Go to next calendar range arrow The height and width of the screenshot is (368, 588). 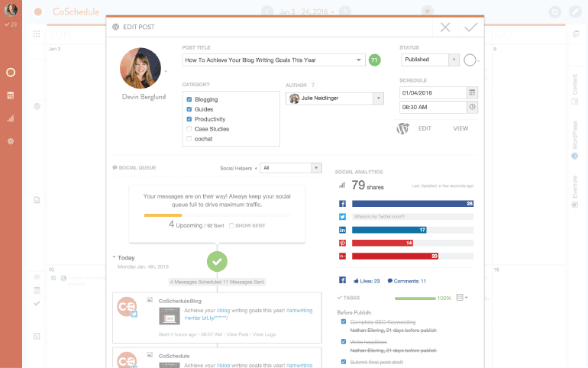[345, 11]
